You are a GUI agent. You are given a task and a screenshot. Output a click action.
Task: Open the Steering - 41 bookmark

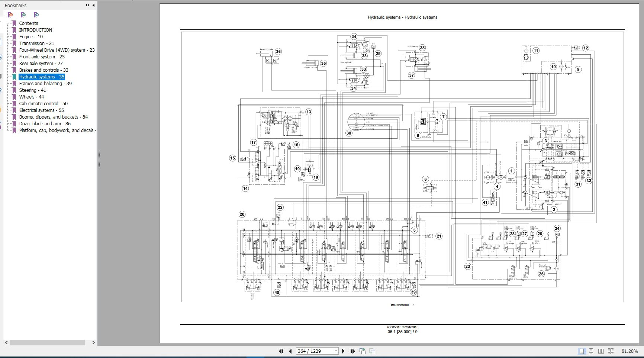[x=32, y=90]
